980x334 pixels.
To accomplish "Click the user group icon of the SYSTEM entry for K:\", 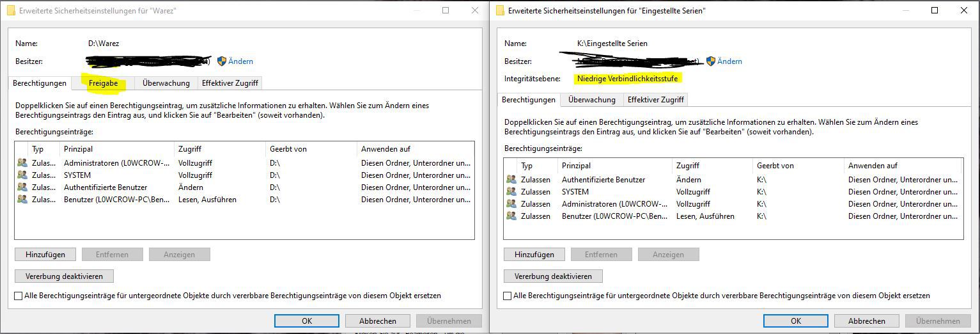I will (511, 192).
